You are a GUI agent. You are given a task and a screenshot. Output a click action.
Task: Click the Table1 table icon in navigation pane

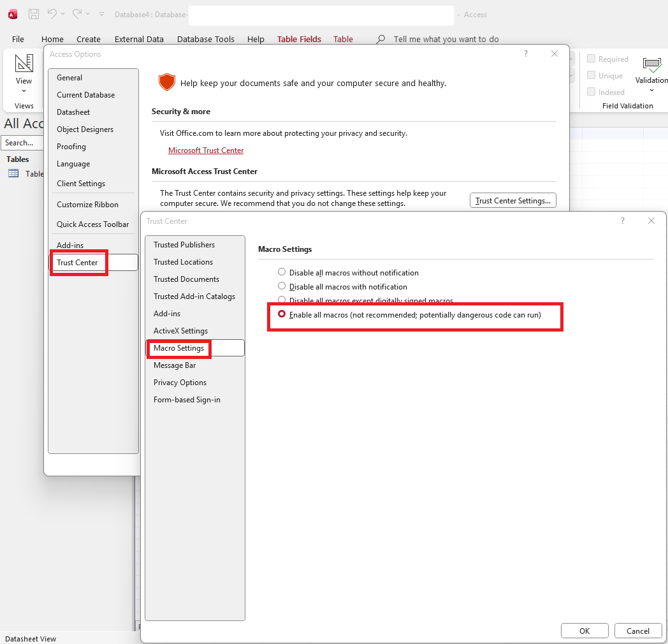point(13,173)
